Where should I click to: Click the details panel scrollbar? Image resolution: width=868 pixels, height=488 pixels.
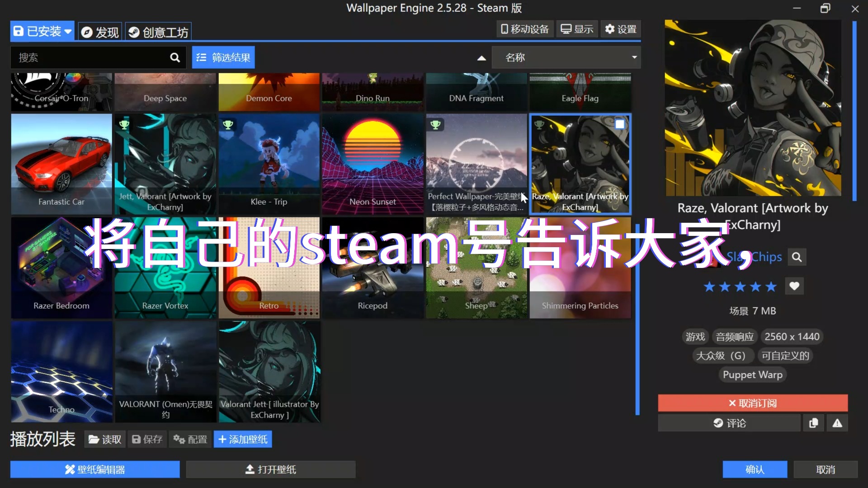[854, 111]
